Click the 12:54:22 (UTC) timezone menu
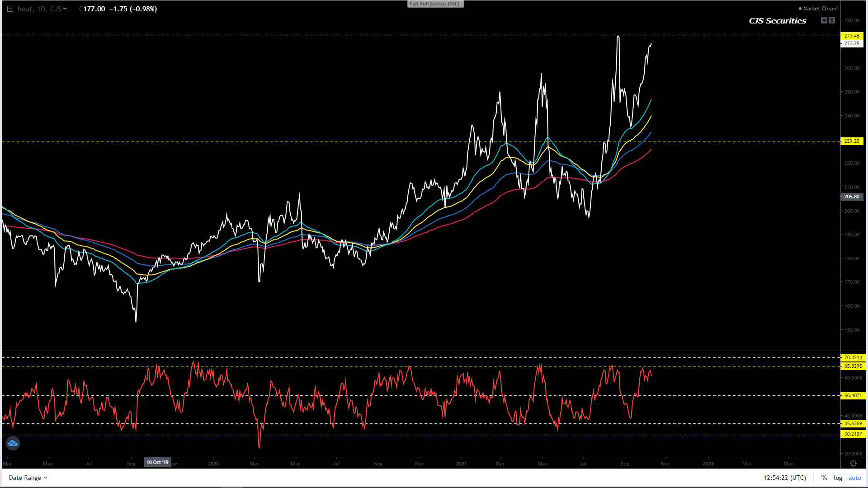Image resolution: width=868 pixels, height=488 pixels. coord(784,478)
